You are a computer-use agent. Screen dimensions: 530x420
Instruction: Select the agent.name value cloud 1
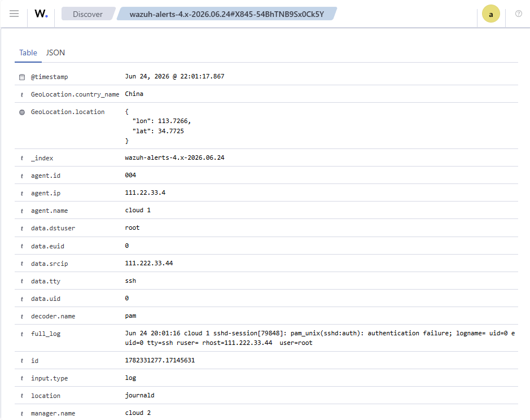pyautogui.click(x=138, y=211)
